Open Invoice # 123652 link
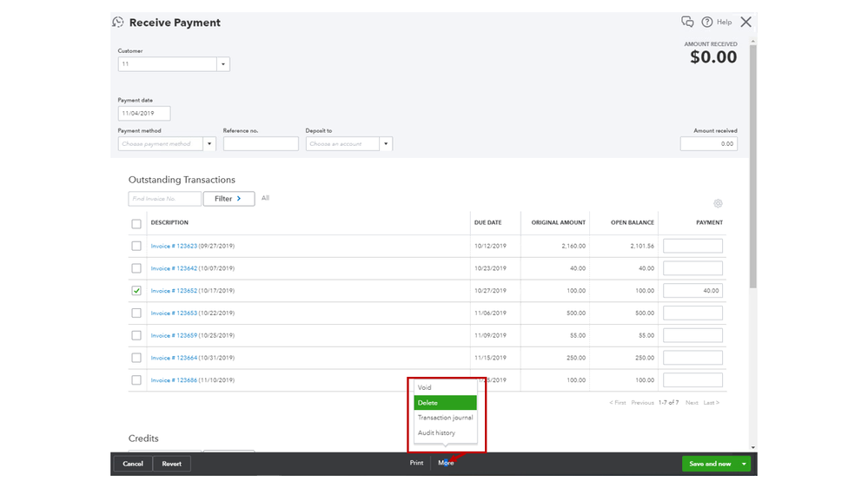 [x=174, y=291]
